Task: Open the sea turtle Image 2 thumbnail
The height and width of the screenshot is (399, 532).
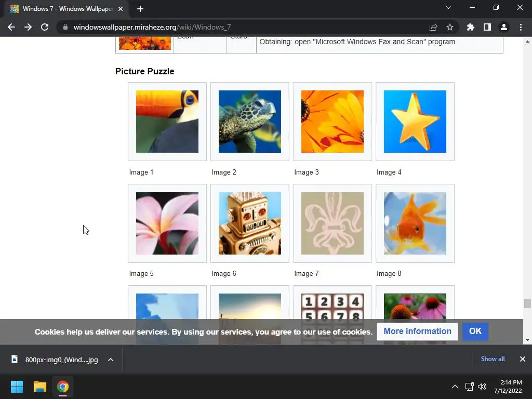Action: pos(250,122)
